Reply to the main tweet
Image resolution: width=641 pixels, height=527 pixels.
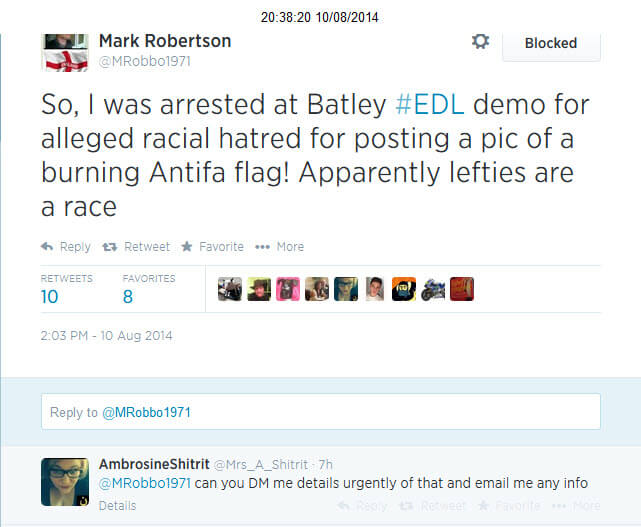click(66, 247)
